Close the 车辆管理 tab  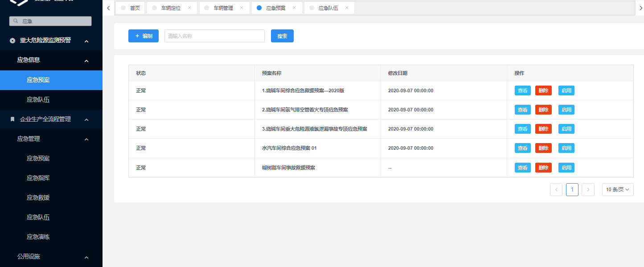[x=242, y=8]
